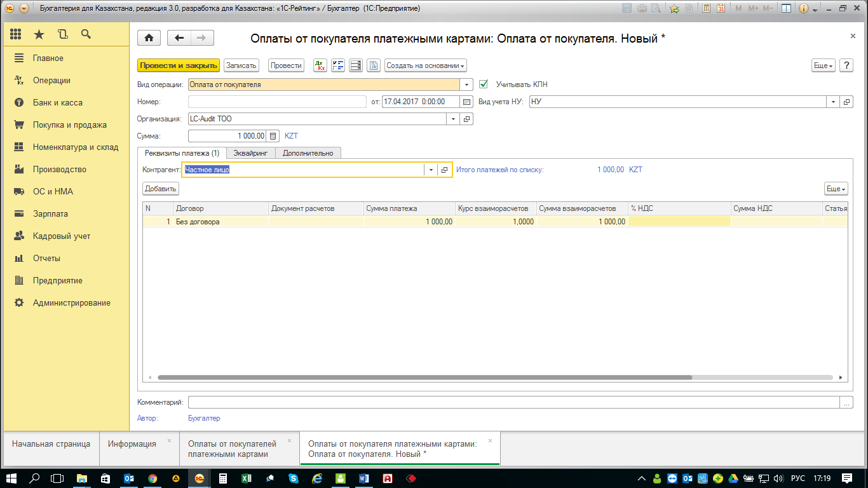Open Skype from the Windows taskbar
868x488 pixels.
(293, 478)
